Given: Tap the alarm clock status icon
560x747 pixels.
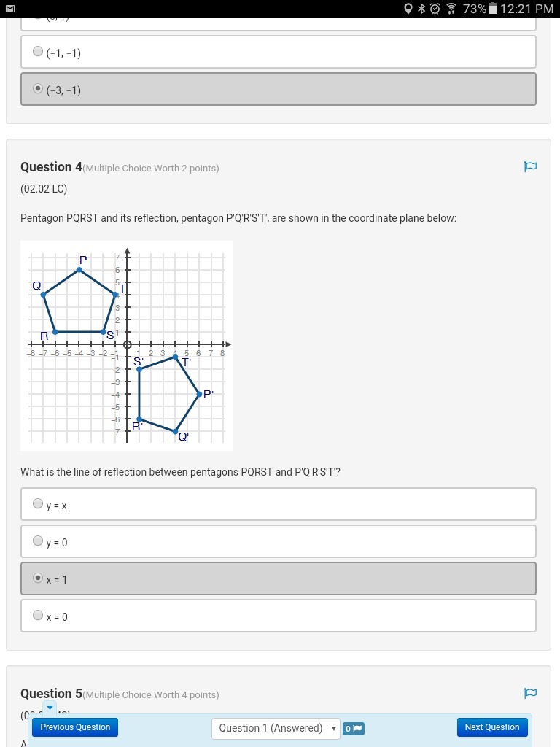Looking at the screenshot, I should coord(435,9).
